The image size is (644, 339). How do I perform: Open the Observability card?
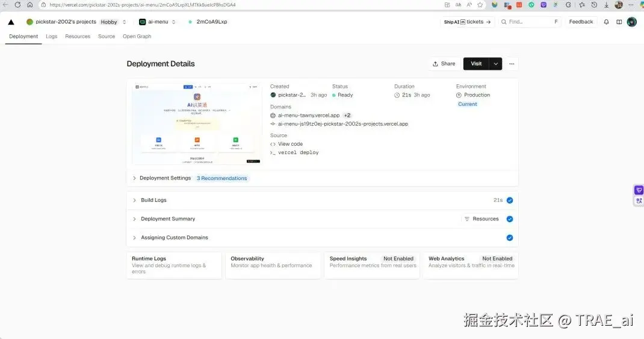tap(273, 266)
